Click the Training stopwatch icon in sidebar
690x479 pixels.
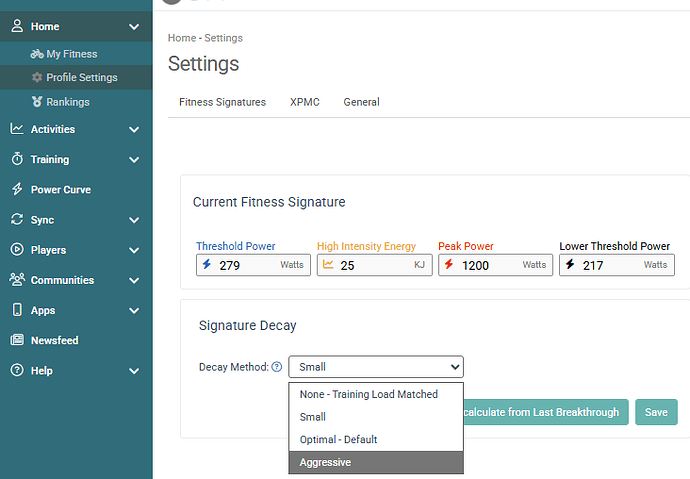point(17,159)
